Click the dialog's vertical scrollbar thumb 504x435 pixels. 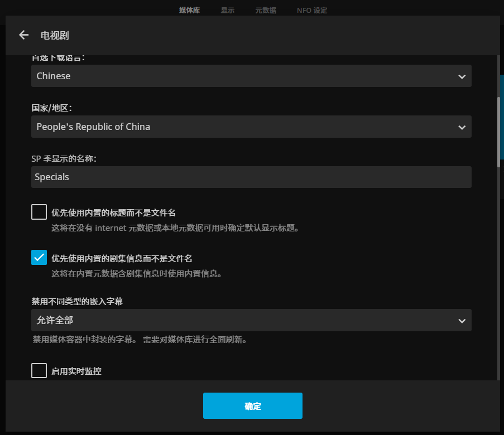499,132
